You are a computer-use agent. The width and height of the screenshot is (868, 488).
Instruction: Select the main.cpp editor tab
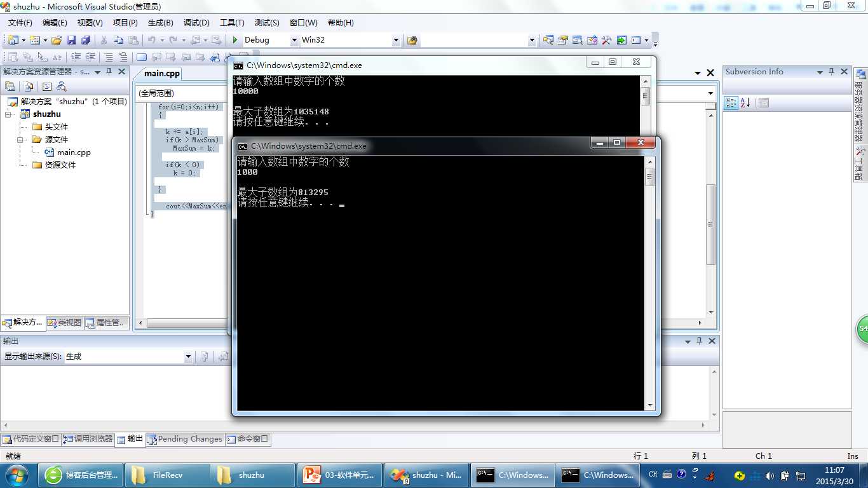(162, 73)
